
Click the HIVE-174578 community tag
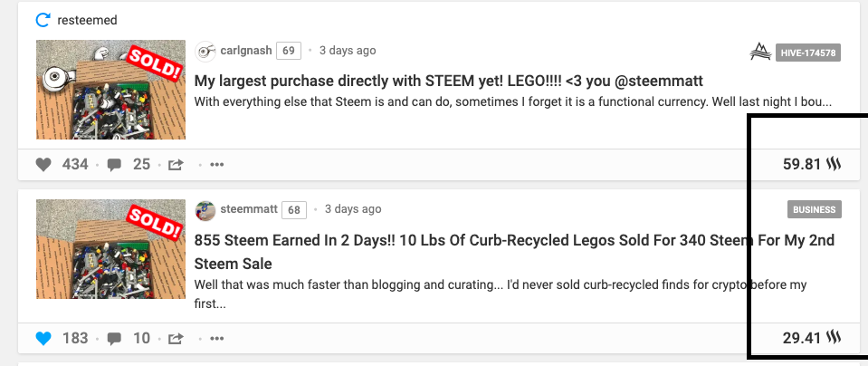[808, 53]
